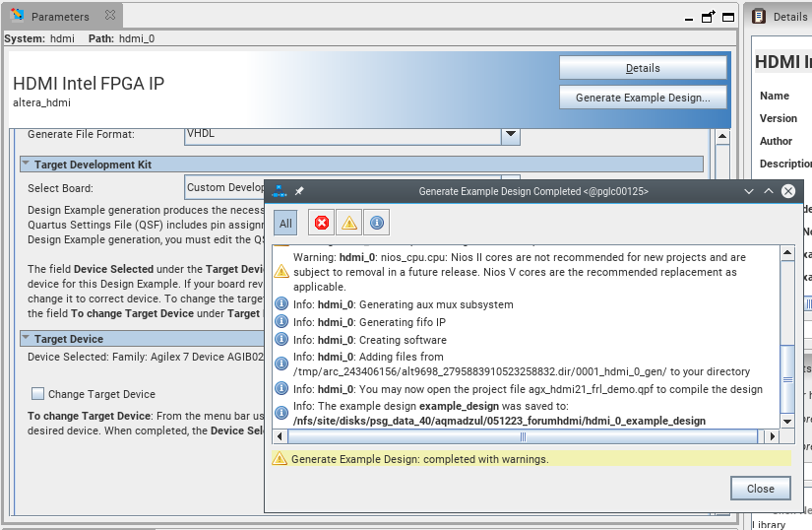This screenshot has width=812, height=530.
Task: Open the Generate File Format dropdown
Action: [x=510, y=134]
